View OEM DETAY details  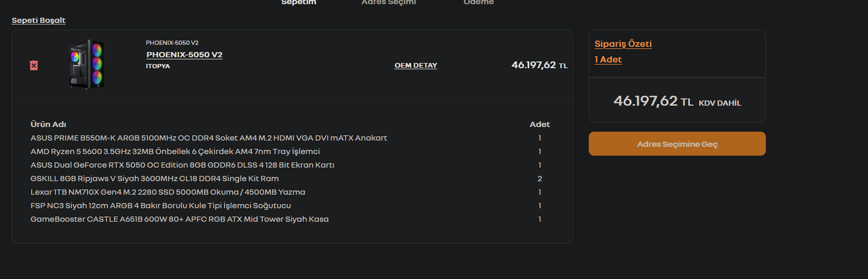point(416,66)
